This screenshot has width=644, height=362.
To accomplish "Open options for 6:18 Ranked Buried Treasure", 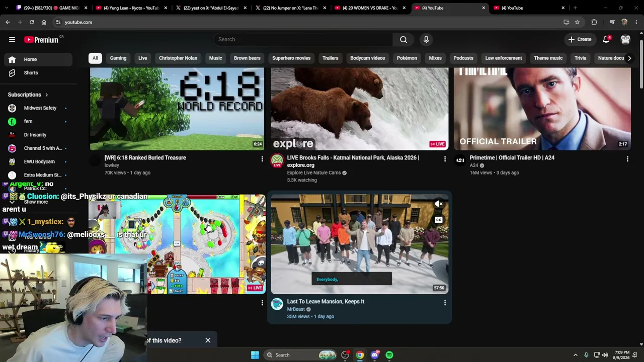I will [262, 159].
